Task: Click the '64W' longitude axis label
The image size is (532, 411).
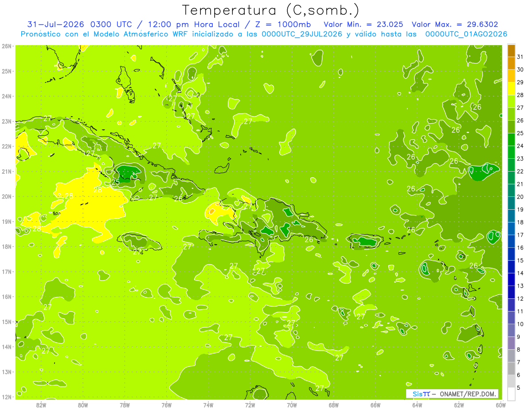Action: [x=417, y=405]
